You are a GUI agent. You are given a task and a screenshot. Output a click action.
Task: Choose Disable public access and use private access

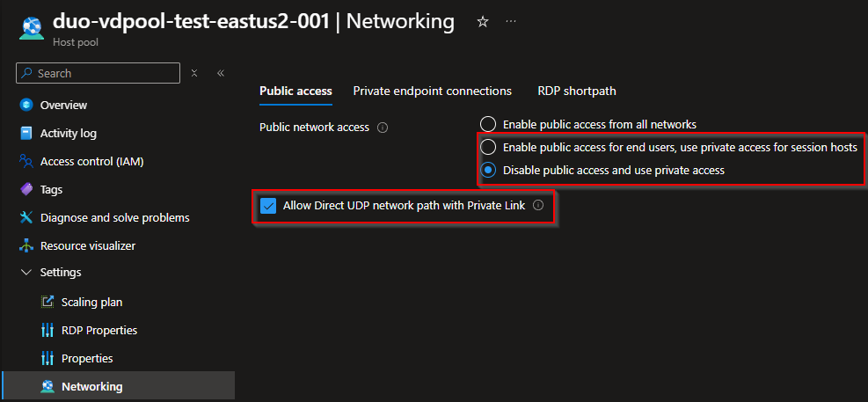tap(488, 170)
